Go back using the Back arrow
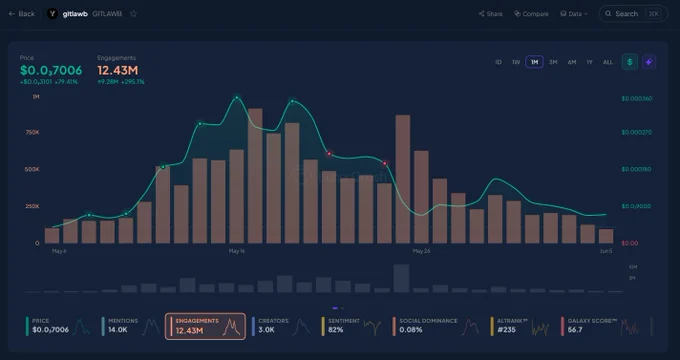This screenshot has height=360, width=680. (22, 14)
